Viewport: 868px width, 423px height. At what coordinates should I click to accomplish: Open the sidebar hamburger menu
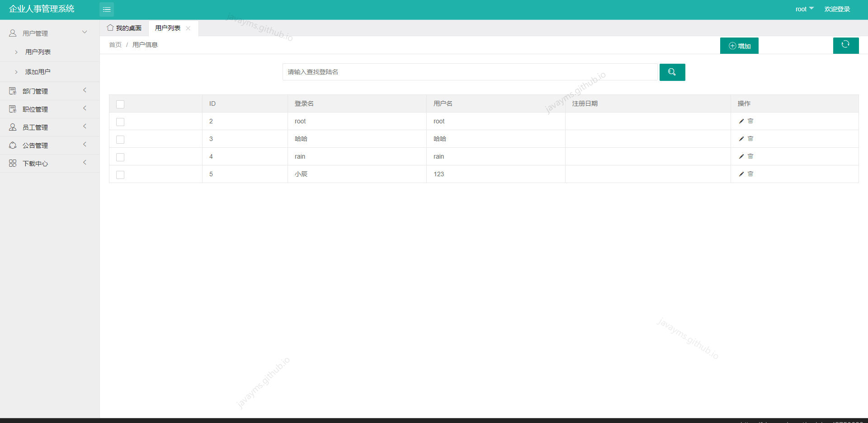click(x=107, y=9)
